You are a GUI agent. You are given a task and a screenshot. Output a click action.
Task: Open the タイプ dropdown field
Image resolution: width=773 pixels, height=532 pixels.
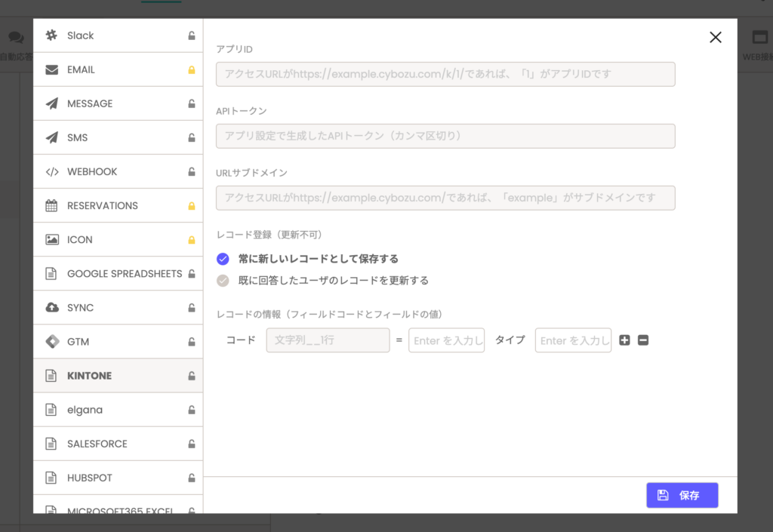(573, 340)
